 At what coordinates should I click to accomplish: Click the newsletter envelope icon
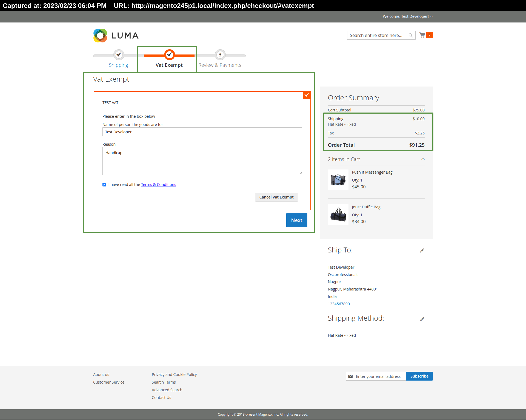point(350,376)
